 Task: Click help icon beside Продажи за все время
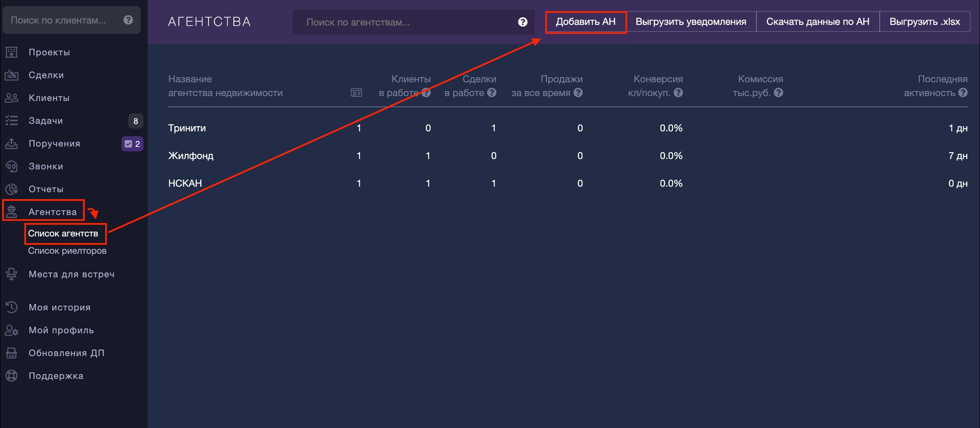tap(578, 92)
